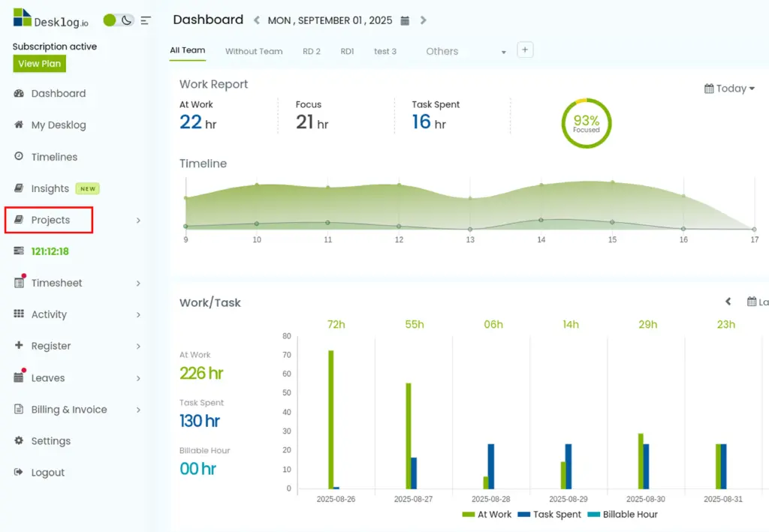Toggle the dark mode switch
This screenshot has width=769, height=532.
coord(118,20)
